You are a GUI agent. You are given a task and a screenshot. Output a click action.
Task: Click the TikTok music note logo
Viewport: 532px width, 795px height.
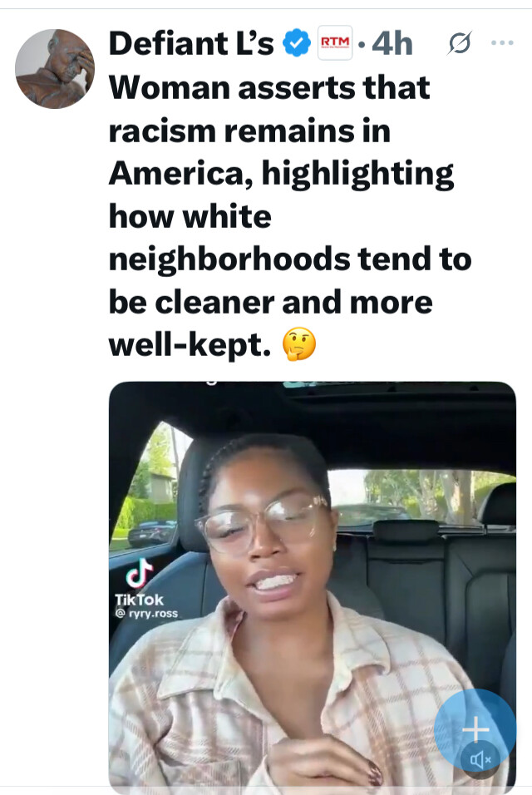pos(140,573)
